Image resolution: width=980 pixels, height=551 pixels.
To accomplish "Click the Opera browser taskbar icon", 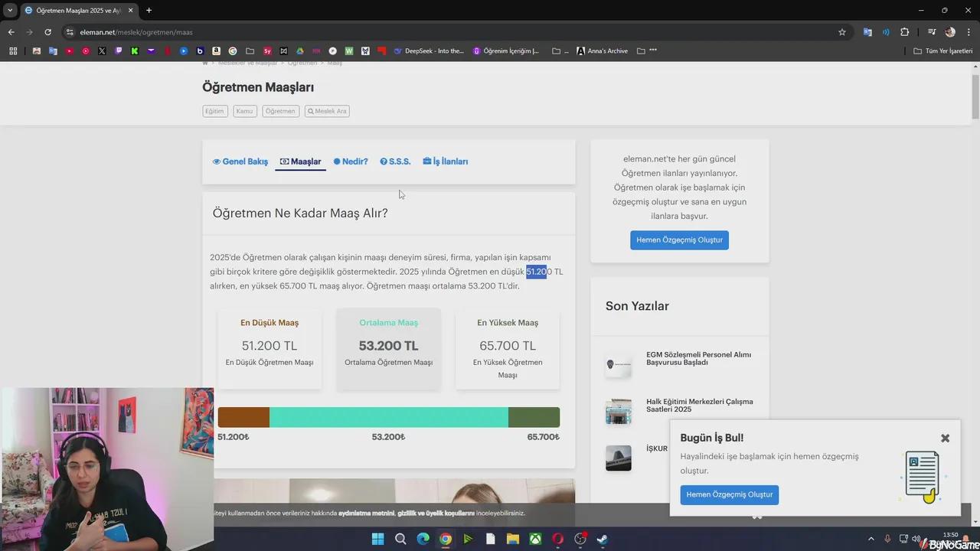I will point(557,539).
